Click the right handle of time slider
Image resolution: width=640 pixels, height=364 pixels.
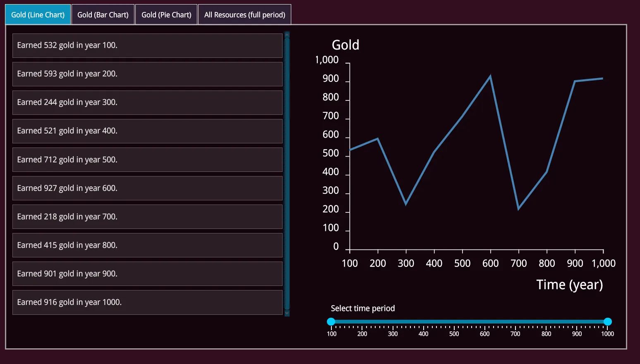pyautogui.click(x=607, y=321)
